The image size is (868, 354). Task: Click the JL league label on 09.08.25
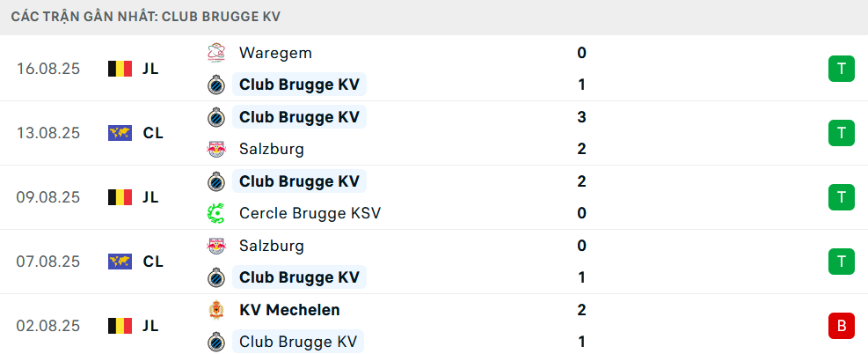[150, 197]
